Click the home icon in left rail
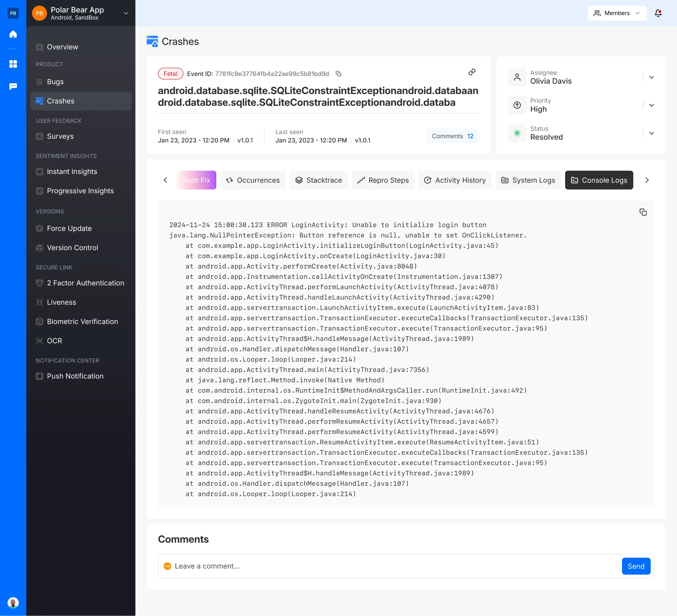Image resolution: width=677 pixels, height=616 pixels. pyautogui.click(x=13, y=34)
